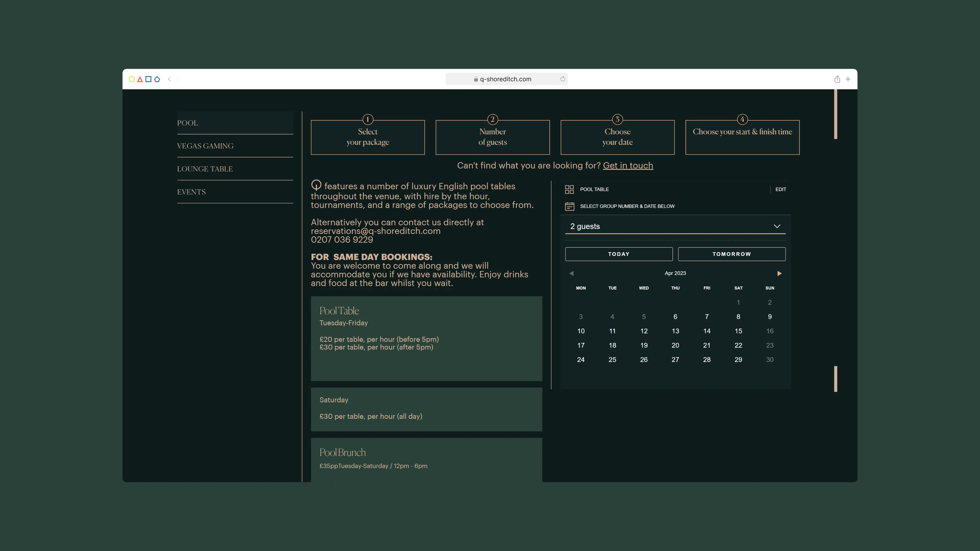Image resolution: width=980 pixels, height=551 pixels.
Task: Open the EVENTS section
Action: 191,192
